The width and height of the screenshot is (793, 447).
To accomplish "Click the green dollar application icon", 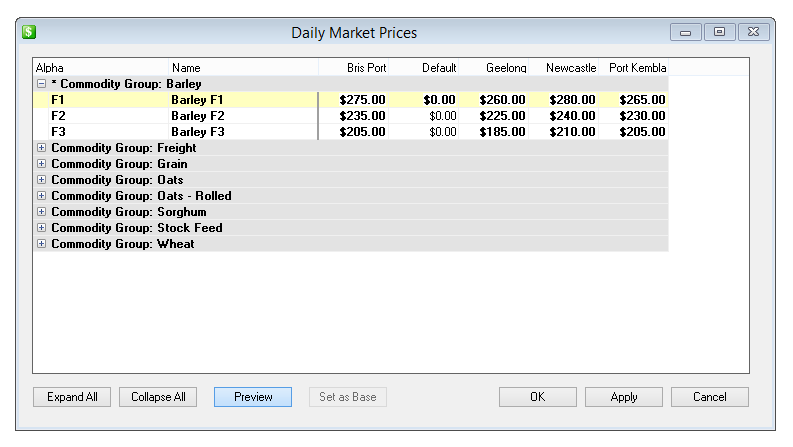I will pyautogui.click(x=29, y=32).
